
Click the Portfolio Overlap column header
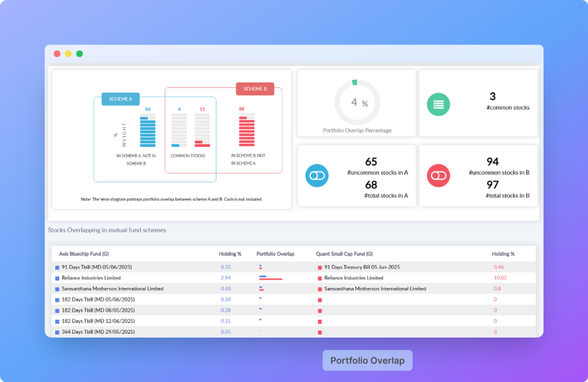[x=276, y=254]
